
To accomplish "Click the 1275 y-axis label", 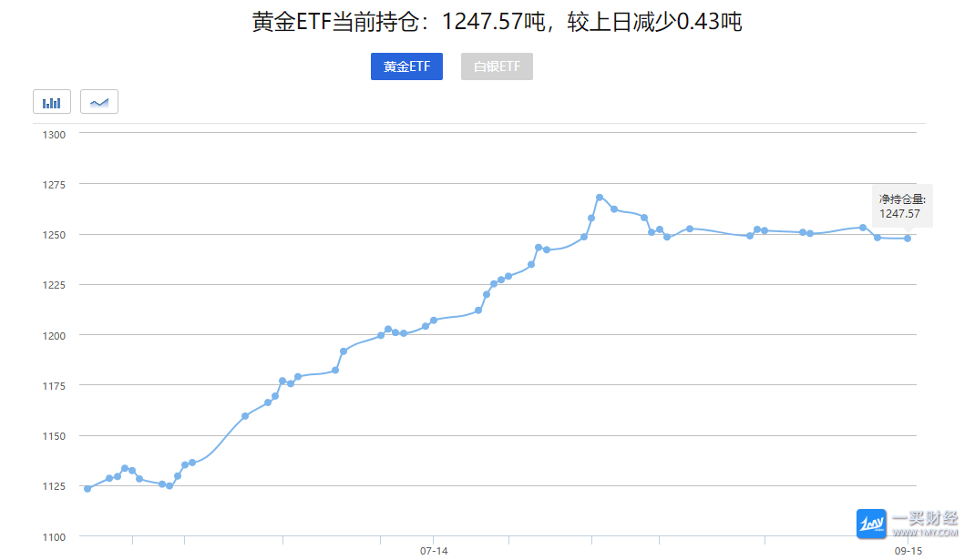I will (54, 185).
